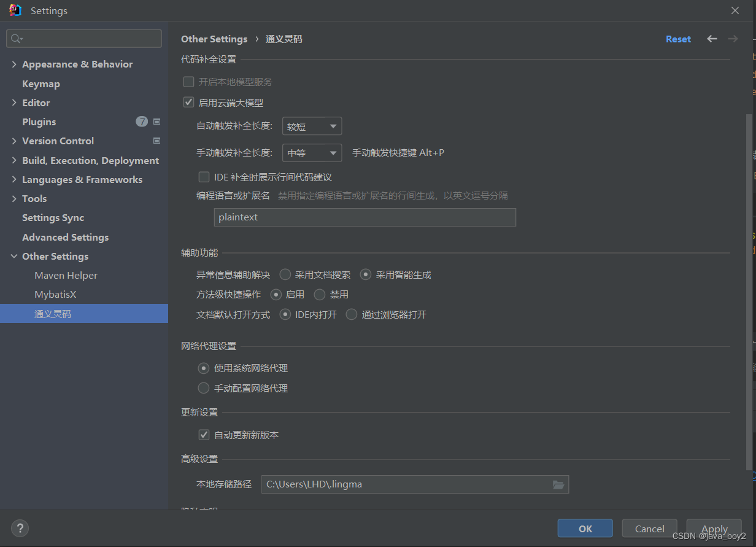Click the Plugins update badge showing 7
This screenshot has height=547, width=756.
[142, 122]
